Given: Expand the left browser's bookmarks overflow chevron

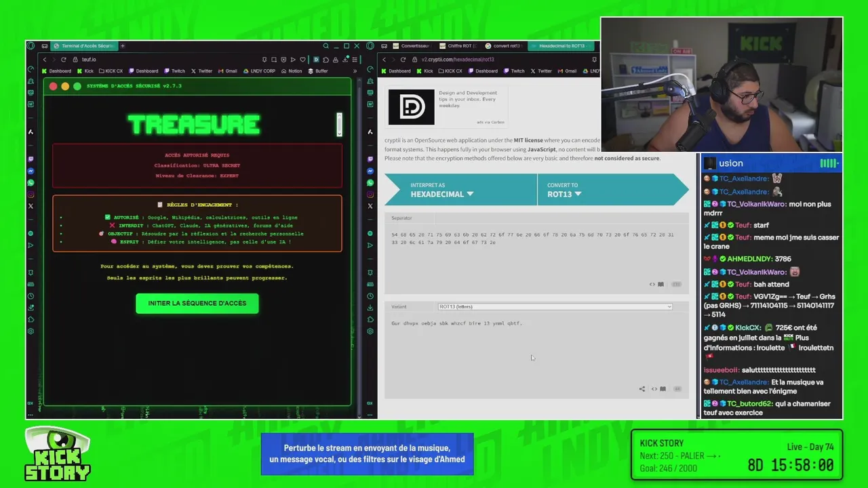Looking at the screenshot, I should [x=355, y=71].
